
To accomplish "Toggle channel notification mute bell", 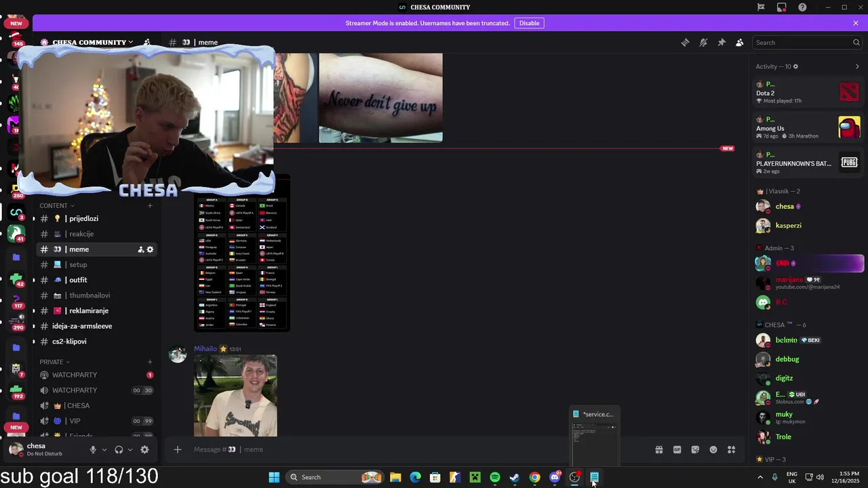I will [x=703, y=43].
